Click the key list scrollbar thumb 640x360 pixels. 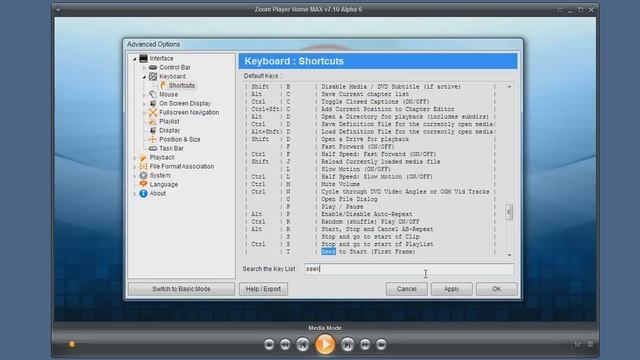click(x=509, y=212)
